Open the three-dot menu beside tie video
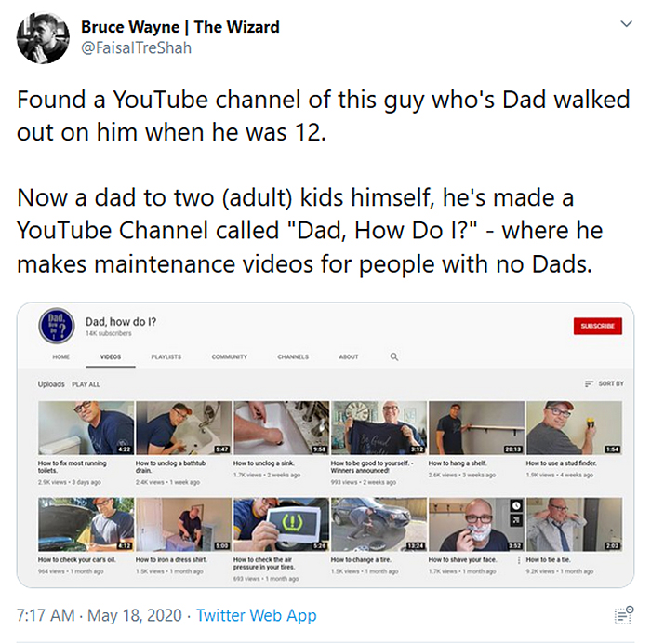This screenshot has width=651, height=644. point(518,561)
